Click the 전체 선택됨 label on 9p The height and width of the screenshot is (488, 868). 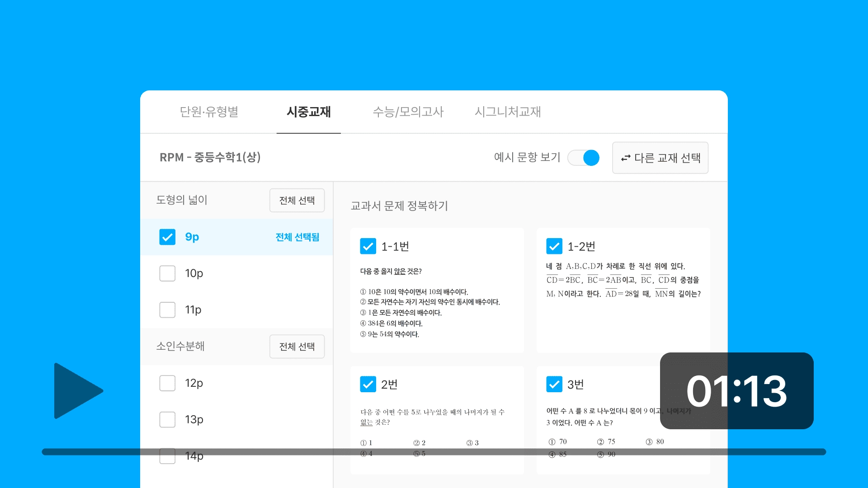(297, 237)
